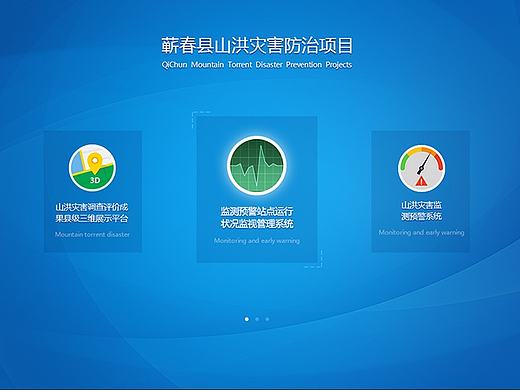Open 山洪灾害监测预警系统 title text
Screen dimensions: 520x390
click(421, 210)
